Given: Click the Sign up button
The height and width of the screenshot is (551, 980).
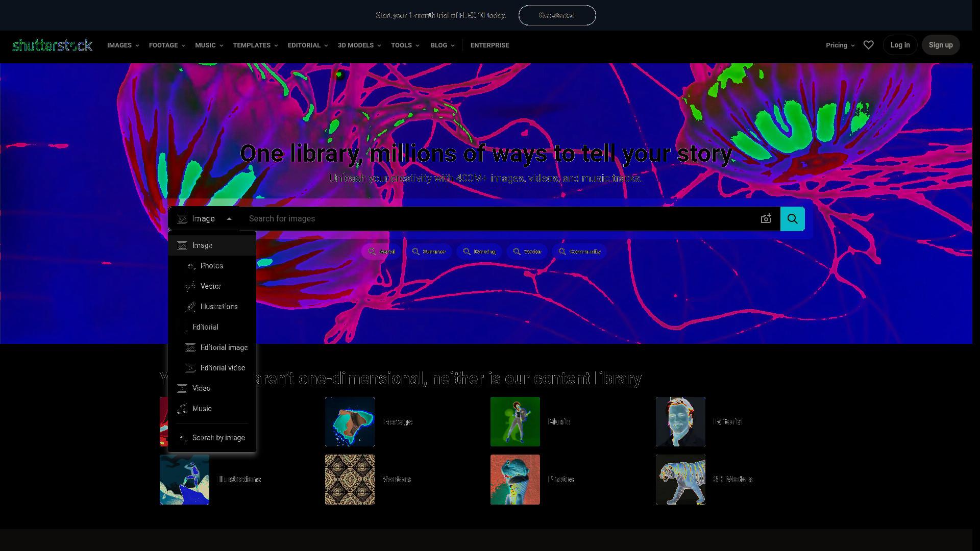Looking at the screenshot, I should point(940,45).
